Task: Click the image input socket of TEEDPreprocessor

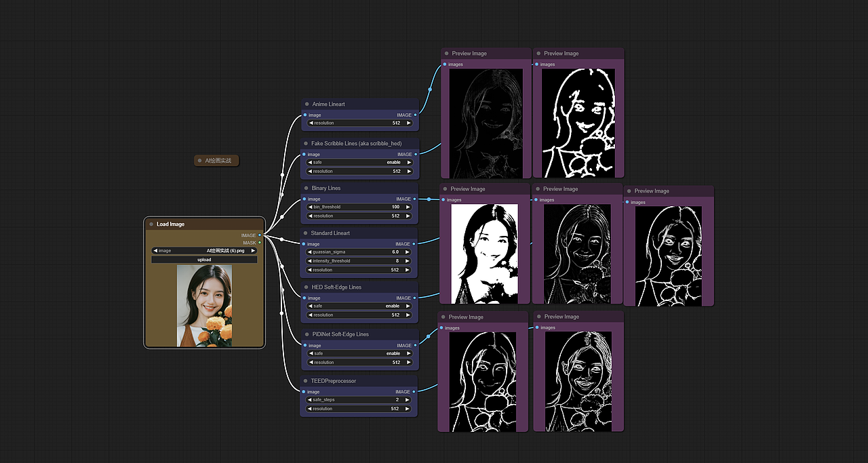Action: [304, 392]
